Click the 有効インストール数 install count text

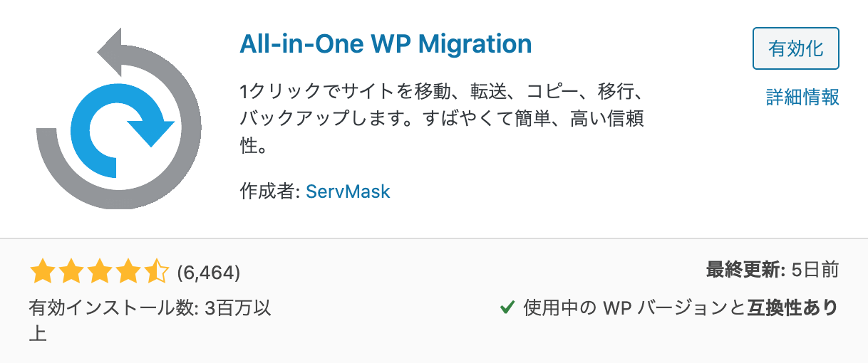pyautogui.click(x=150, y=320)
